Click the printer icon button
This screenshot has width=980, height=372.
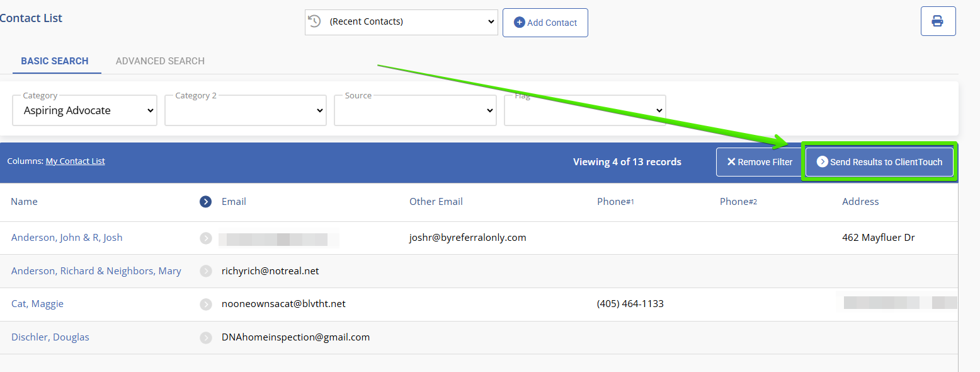938,21
